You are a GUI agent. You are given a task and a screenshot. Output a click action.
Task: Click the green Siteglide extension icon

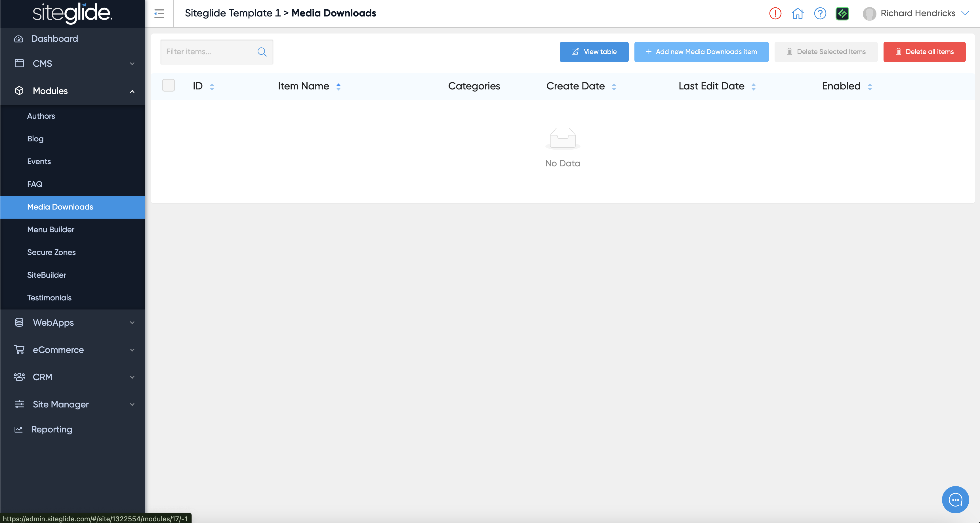(x=842, y=13)
